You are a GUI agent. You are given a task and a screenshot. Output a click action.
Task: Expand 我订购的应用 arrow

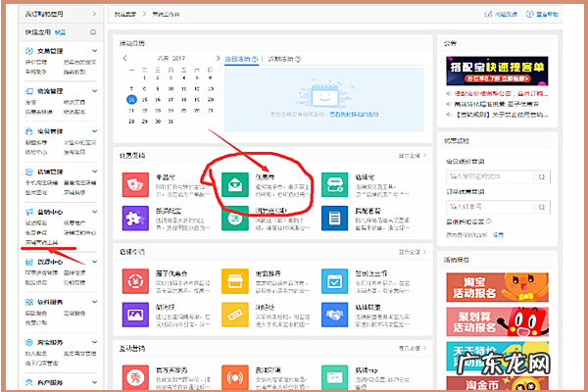pyautogui.click(x=94, y=14)
